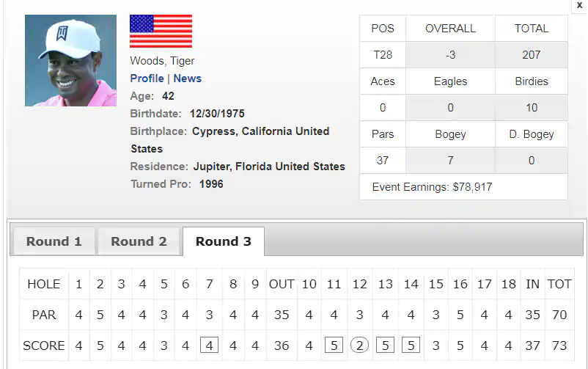Image resolution: width=588 pixels, height=369 pixels.
Task: Click the player headshot photo
Action: point(70,60)
